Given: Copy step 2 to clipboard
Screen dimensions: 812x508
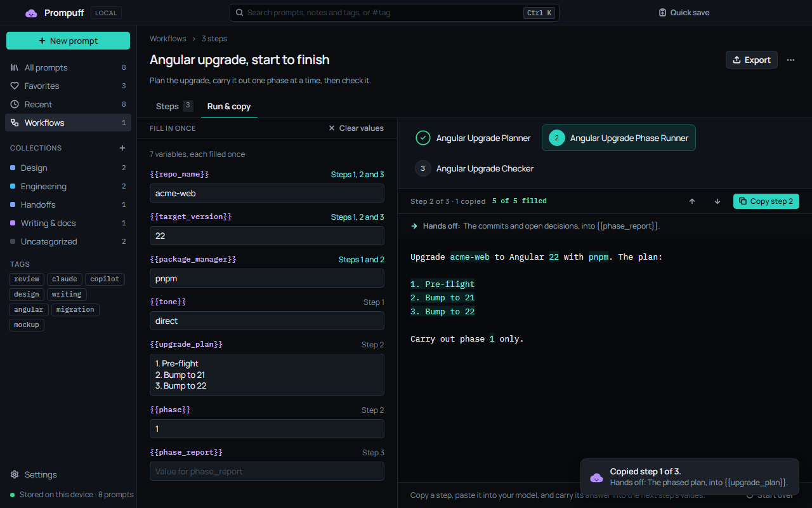Looking at the screenshot, I should [766, 201].
